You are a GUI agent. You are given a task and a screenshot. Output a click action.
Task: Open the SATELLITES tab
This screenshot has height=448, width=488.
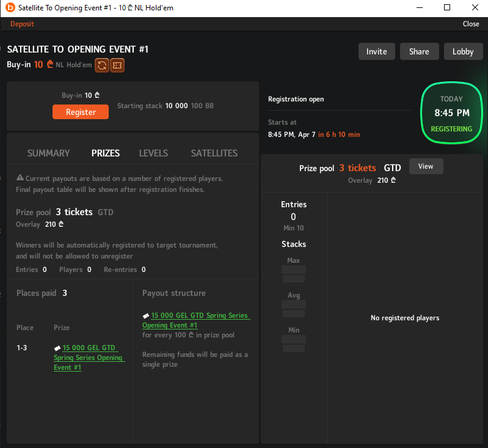point(214,153)
